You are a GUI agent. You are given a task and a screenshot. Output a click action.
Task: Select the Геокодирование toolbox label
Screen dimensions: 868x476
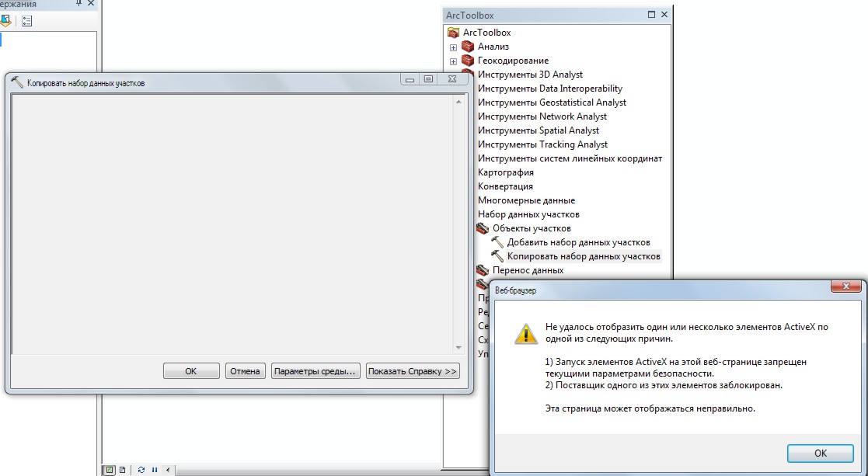[x=513, y=61]
